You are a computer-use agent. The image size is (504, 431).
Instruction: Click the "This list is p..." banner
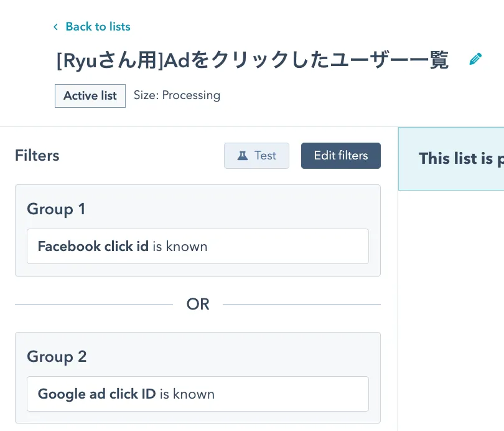point(460,159)
